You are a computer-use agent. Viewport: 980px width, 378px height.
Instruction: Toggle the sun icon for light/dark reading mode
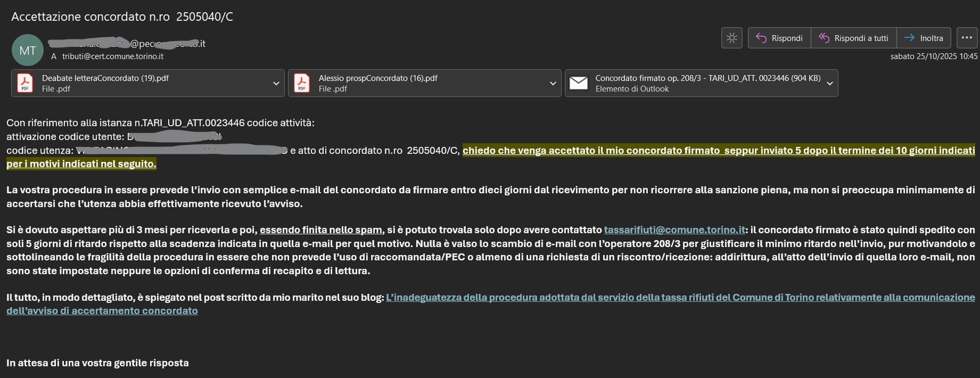pos(731,38)
